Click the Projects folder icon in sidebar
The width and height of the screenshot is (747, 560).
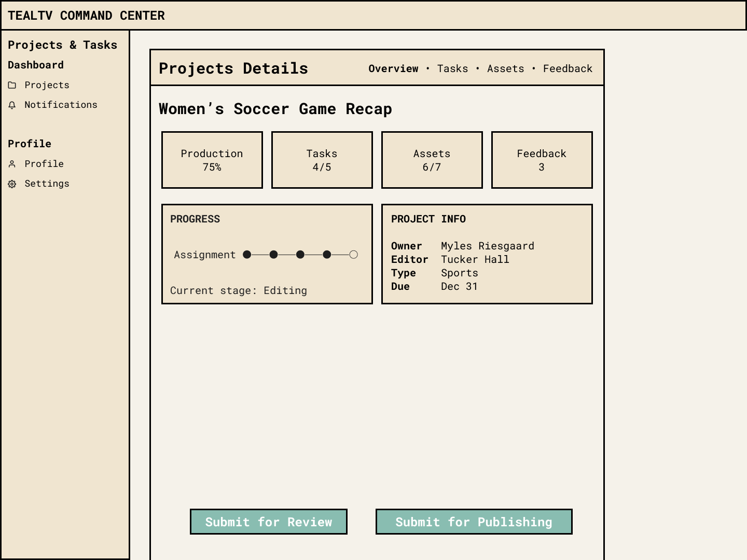tap(12, 85)
